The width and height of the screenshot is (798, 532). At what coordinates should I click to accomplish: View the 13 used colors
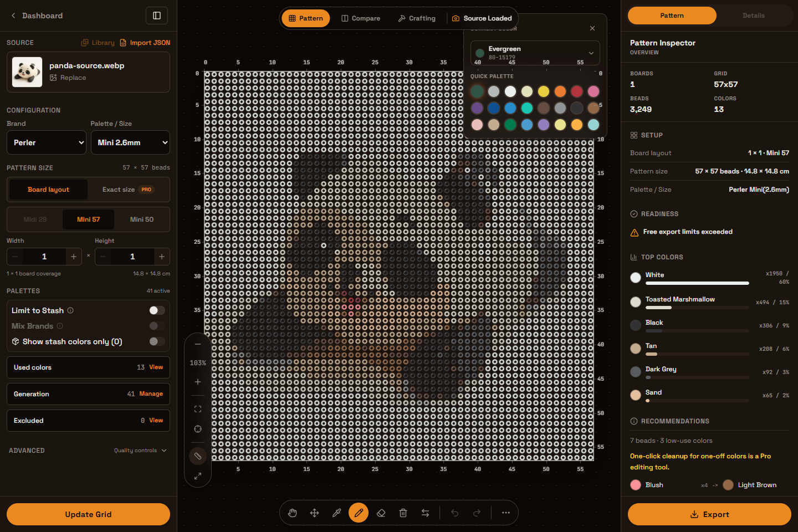pyautogui.click(x=156, y=367)
